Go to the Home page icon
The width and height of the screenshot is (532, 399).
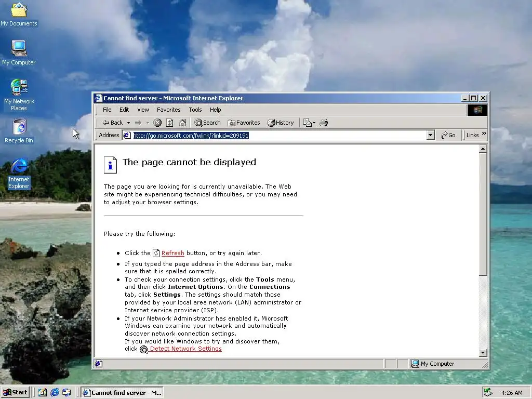[x=182, y=123]
